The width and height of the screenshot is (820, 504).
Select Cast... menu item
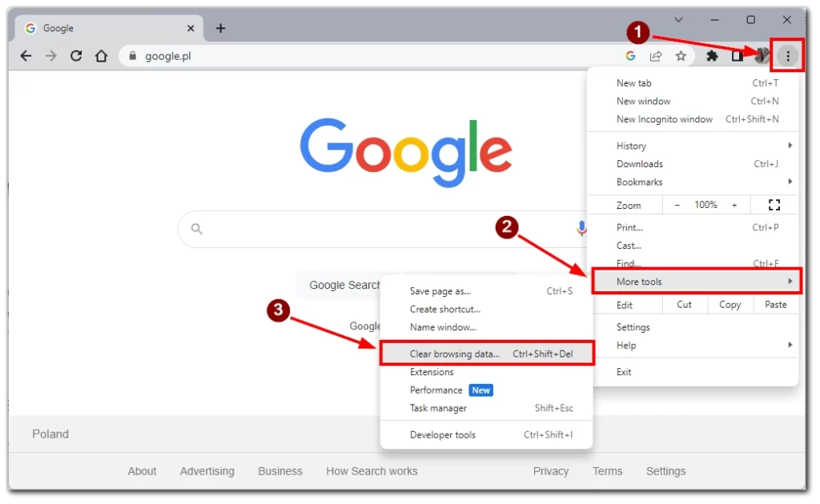coord(693,246)
